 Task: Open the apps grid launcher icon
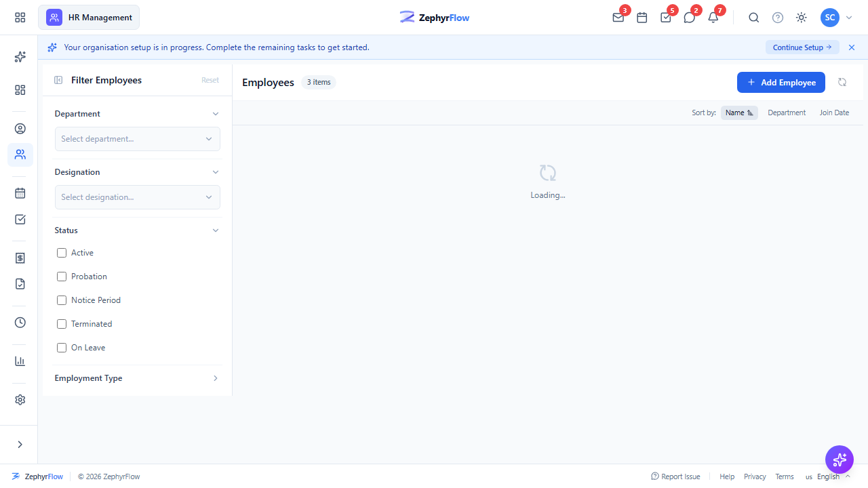[x=20, y=18]
